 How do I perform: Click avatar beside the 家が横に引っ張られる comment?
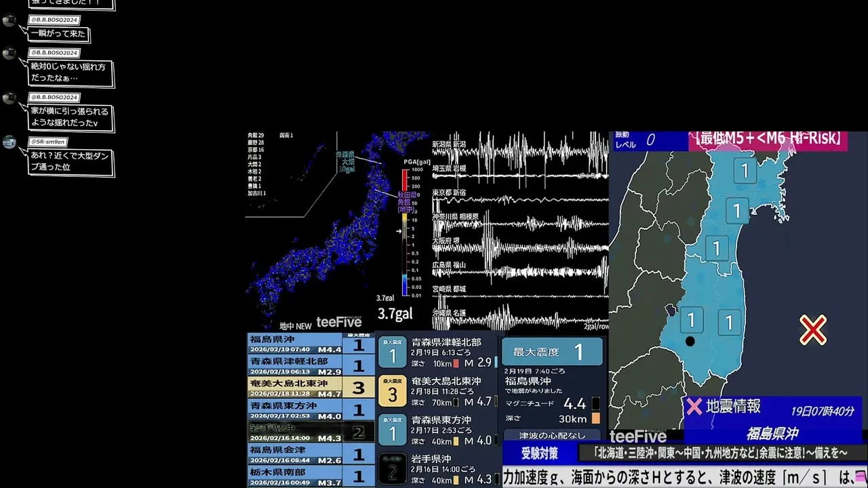click(x=9, y=98)
